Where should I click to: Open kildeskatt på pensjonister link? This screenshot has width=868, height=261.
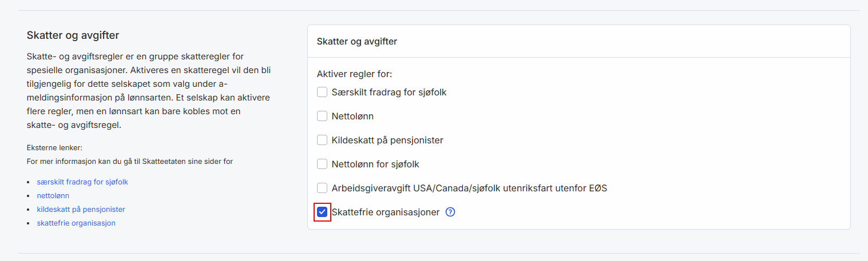(x=81, y=210)
